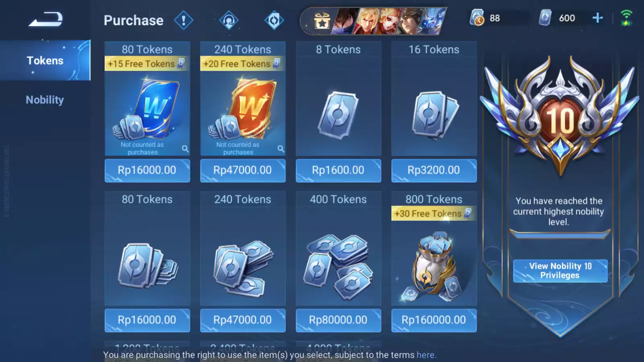644x362 pixels.
Task: Buy 400 Tokens for Rp80000.00
Action: click(x=339, y=320)
